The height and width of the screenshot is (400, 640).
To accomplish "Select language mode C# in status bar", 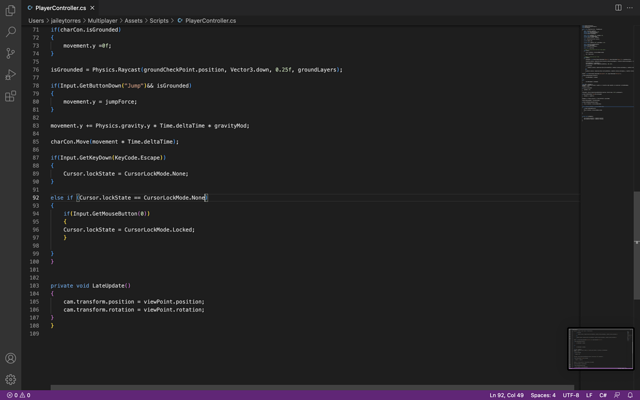I will (x=602, y=395).
